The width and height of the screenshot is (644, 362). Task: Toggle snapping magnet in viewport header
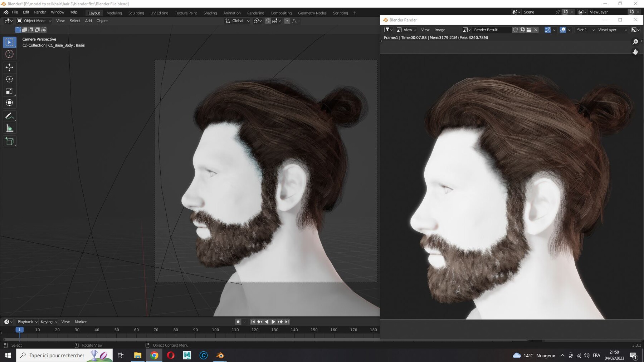pyautogui.click(x=268, y=21)
